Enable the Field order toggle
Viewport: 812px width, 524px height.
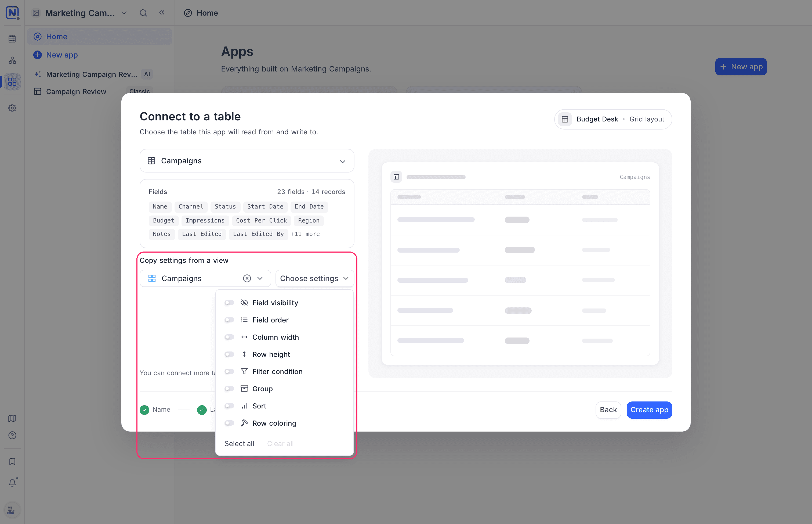pos(229,320)
